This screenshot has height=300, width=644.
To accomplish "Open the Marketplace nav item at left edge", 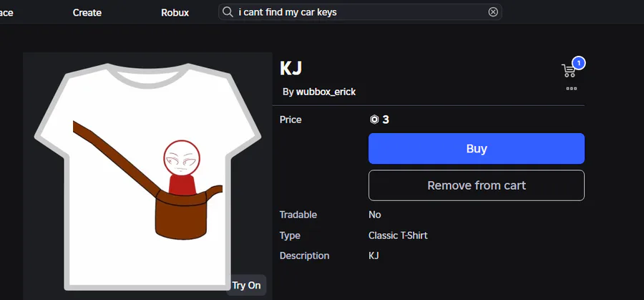I will [x=6, y=13].
